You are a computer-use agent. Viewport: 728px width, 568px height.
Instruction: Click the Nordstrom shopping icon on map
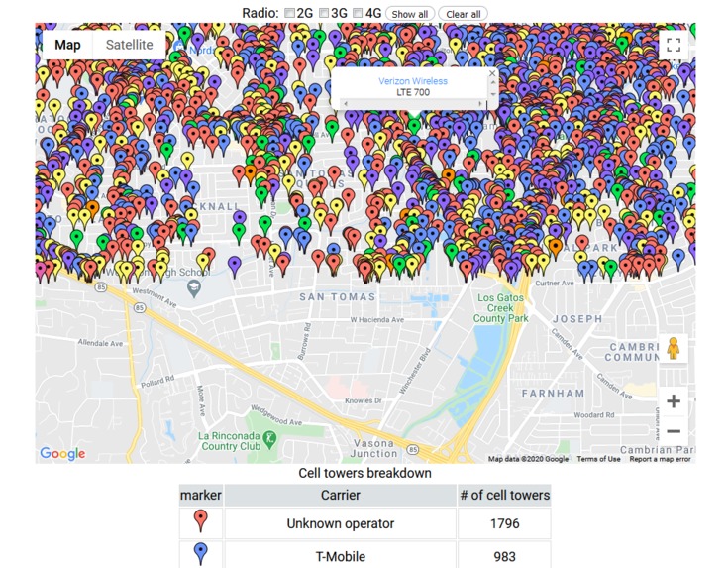coord(178,47)
